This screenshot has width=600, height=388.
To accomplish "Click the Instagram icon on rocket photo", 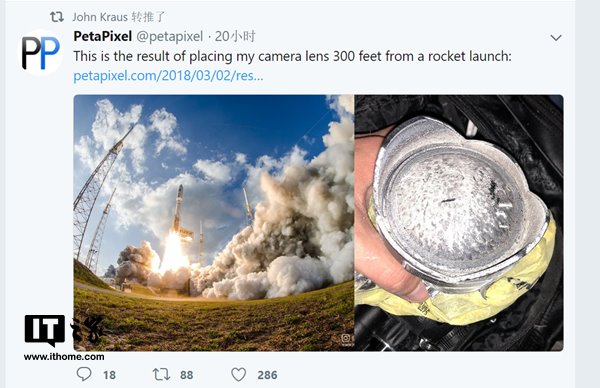I will [346, 338].
